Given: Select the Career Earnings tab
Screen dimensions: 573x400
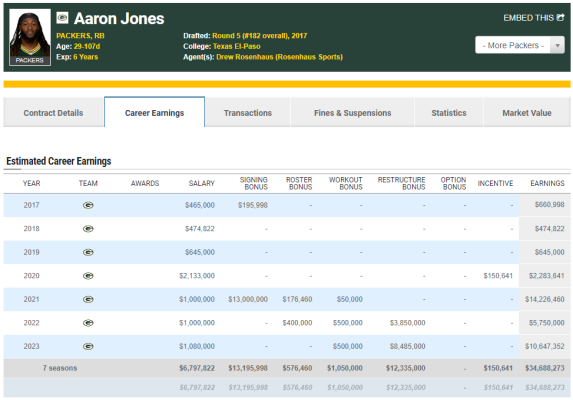Looking at the screenshot, I should (154, 113).
